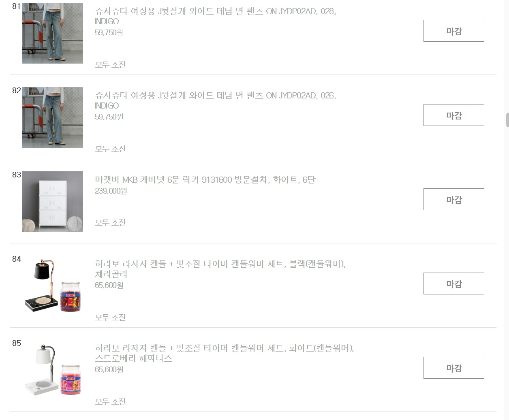
Task: Open the 쥬시쥬디 denim pants 028 INDIGO title
Action: pos(216,16)
